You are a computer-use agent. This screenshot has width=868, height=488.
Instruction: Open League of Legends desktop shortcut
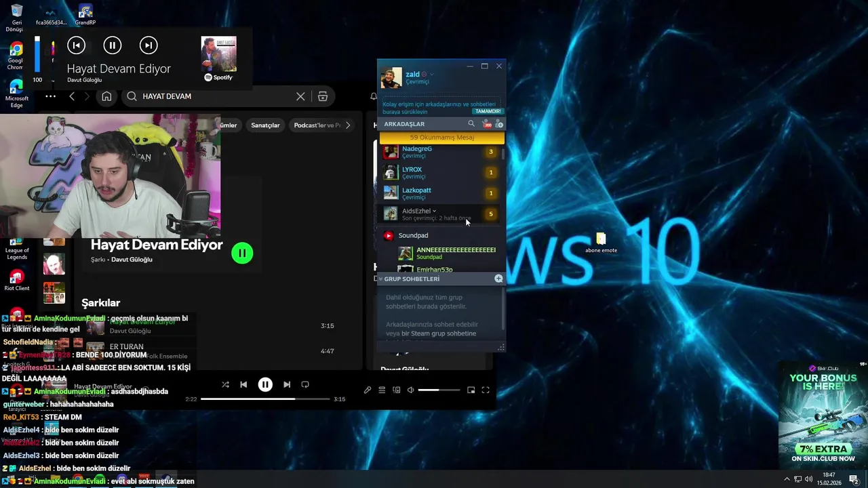pyautogui.click(x=17, y=250)
